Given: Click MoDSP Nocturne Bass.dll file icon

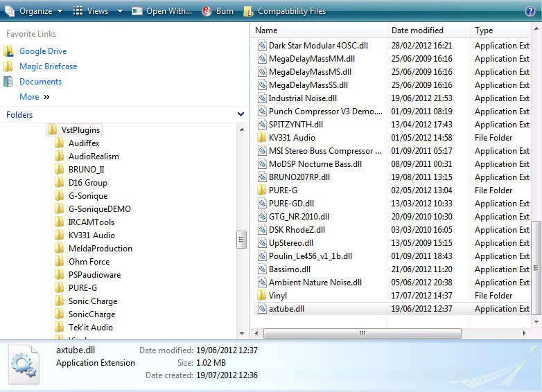Looking at the screenshot, I should (x=263, y=163).
